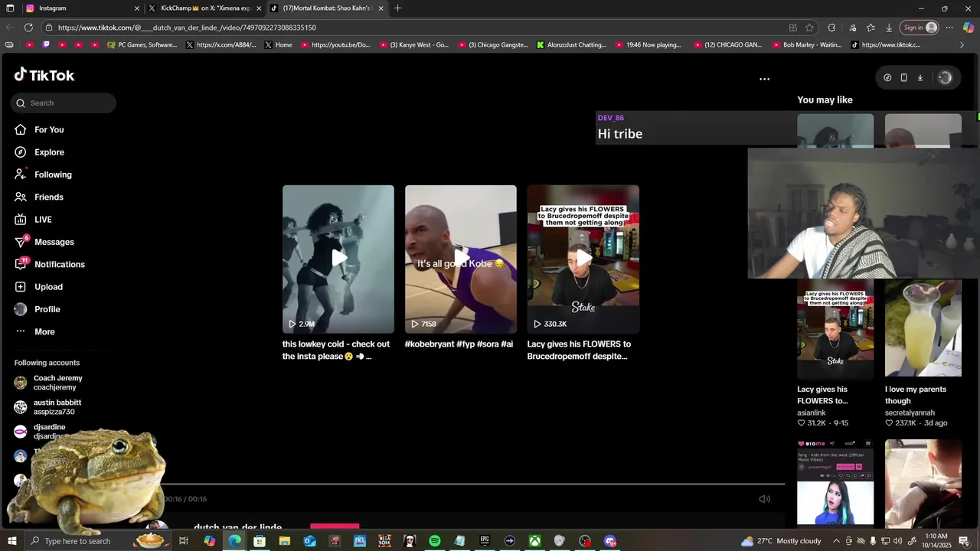980x551 pixels.
Task: Play the Kobe Bryant AI video
Action: tap(461, 259)
